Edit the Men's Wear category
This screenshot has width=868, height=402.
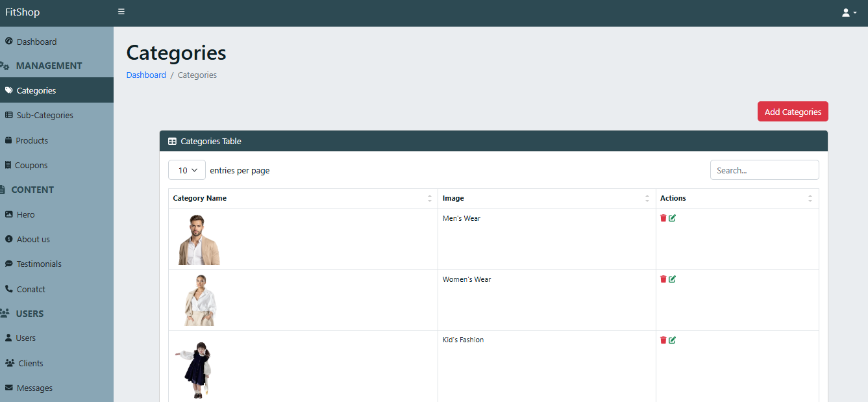(673, 218)
